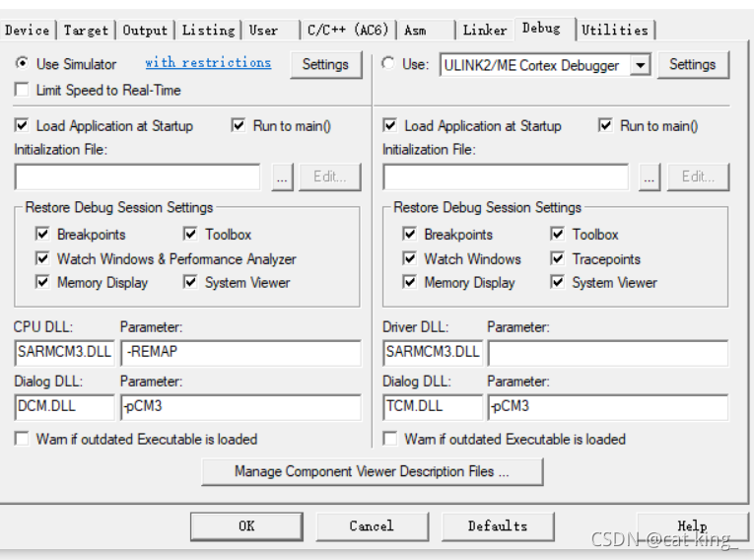
Task: Toggle debugger System Viewer checkbox
Action: point(557,282)
